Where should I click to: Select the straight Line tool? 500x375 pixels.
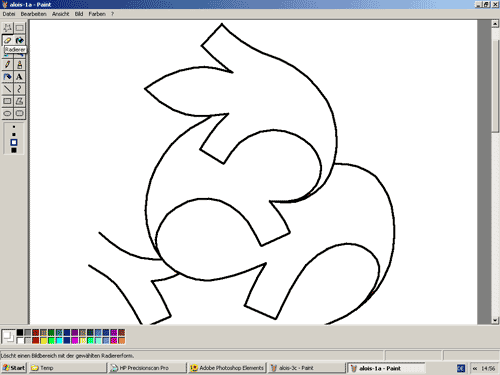tap(7, 89)
